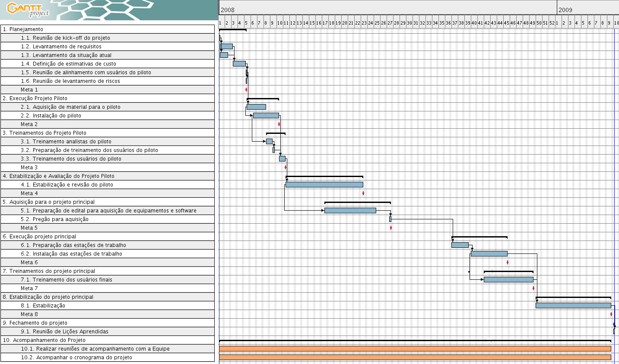Click the red Meta 2 milestone diamond

coord(279,124)
